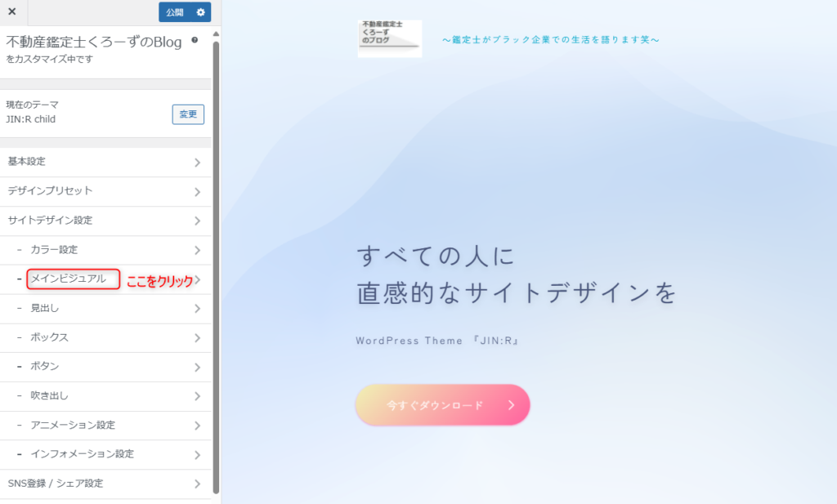Click chevron arrow on 見出し row
Screen dimensions: 837x504
pos(198,309)
